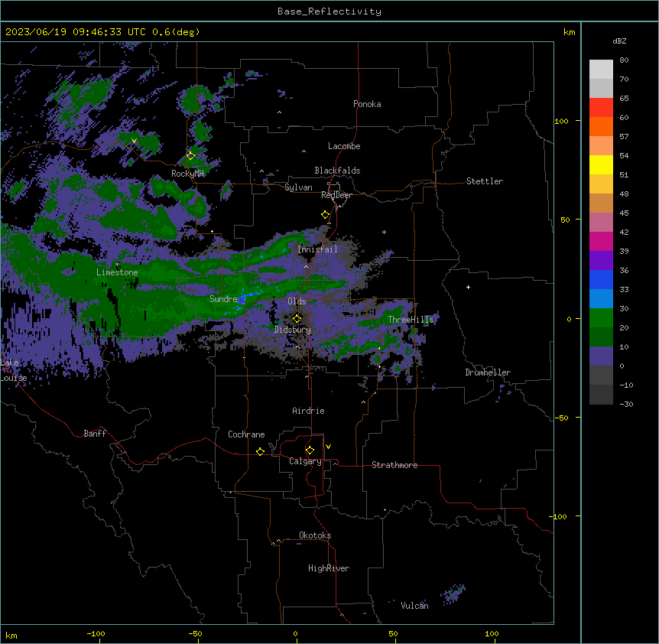659x644 pixels.
Task: Click the RockyMH label
Action: (x=187, y=174)
